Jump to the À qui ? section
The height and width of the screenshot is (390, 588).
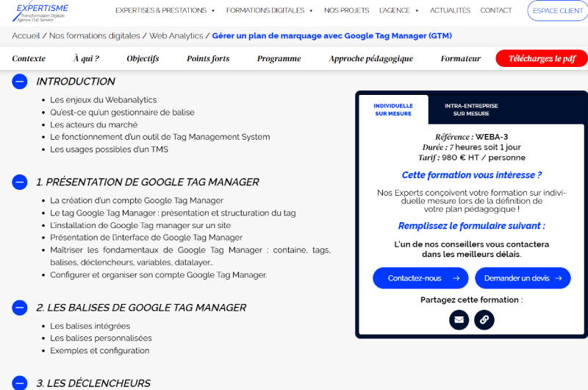pyautogui.click(x=86, y=59)
